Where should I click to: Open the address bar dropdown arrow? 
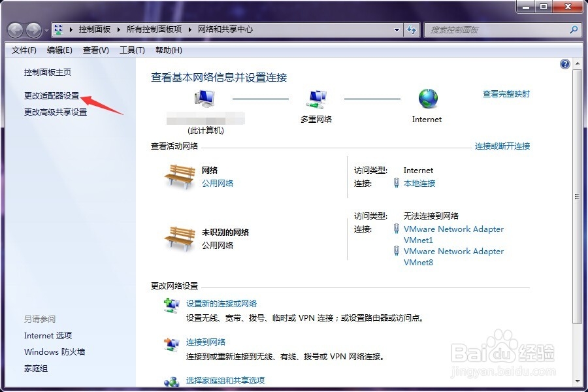point(397,29)
